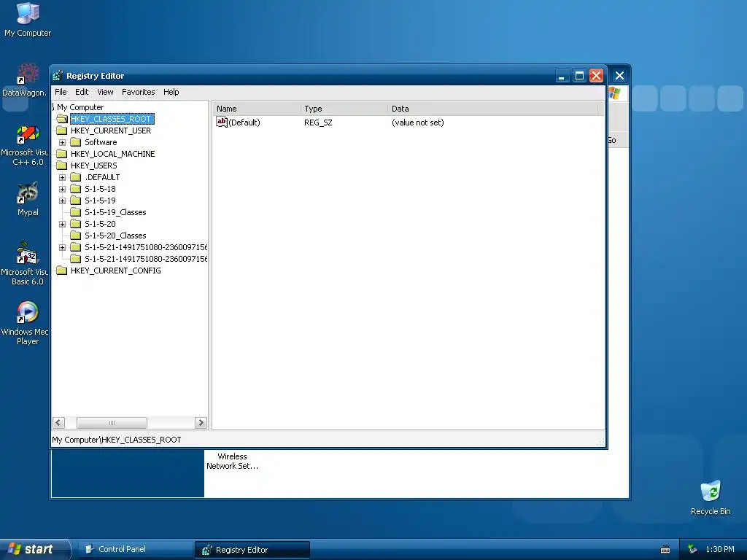Screen dimensions: 747x560
Task: Click the Software key folder icon
Action: 76,142
